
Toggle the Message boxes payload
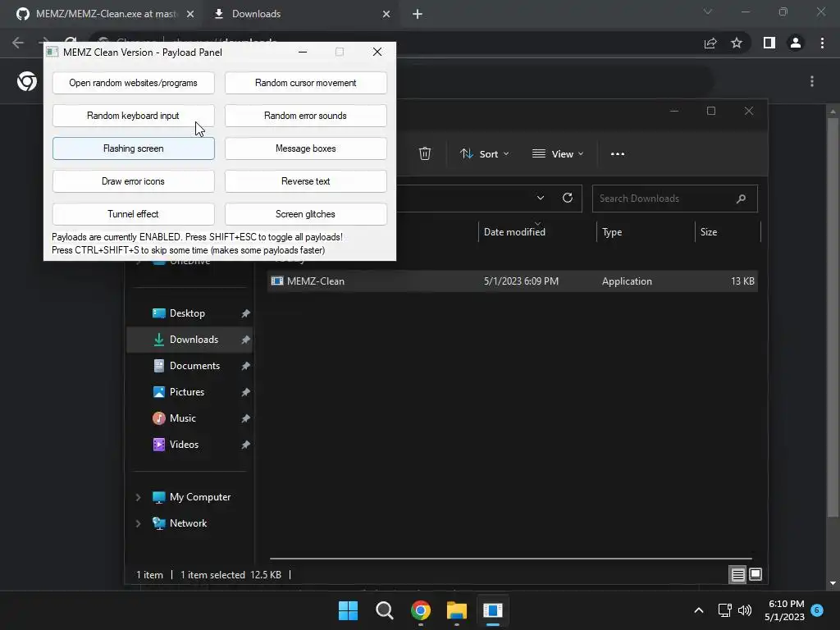305,148
